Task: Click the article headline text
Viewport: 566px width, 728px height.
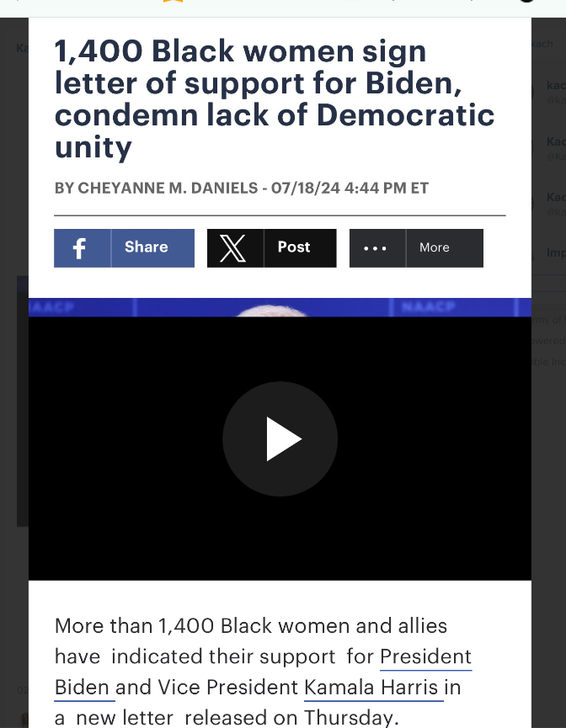Action: (275, 98)
